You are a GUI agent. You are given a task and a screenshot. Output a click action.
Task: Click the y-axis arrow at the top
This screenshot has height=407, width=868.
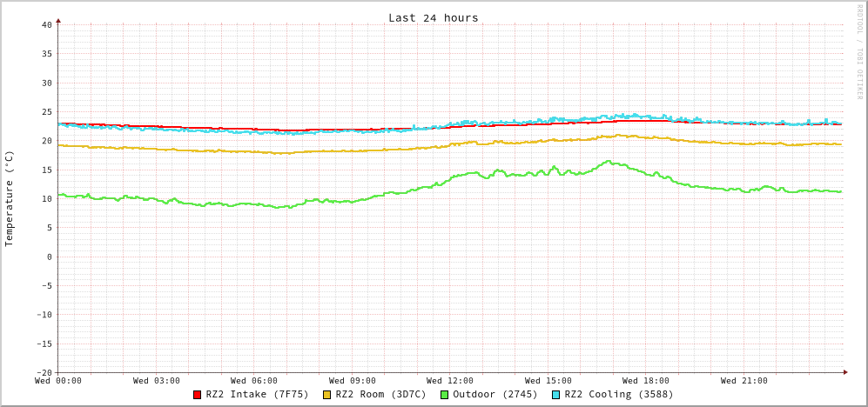click(58, 20)
